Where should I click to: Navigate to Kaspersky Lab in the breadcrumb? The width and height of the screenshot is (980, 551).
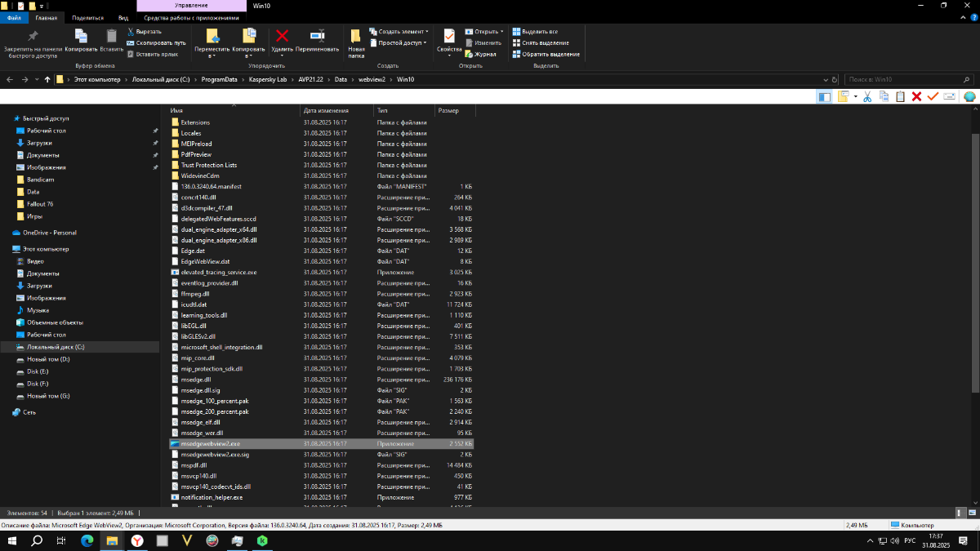tap(269, 79)
